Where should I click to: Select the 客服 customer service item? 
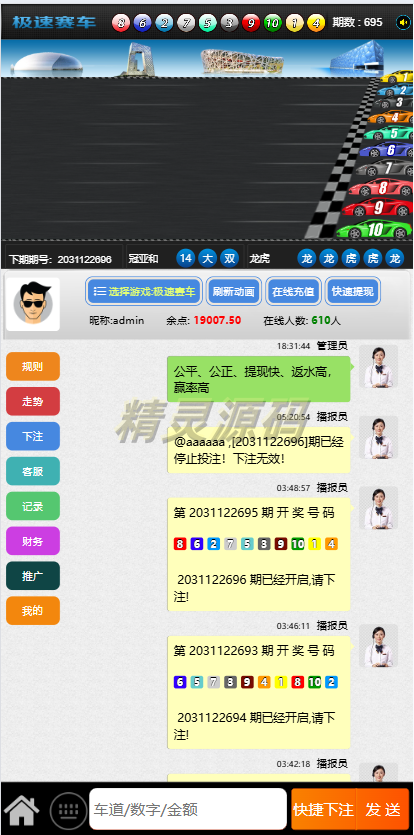coord(33,471)
